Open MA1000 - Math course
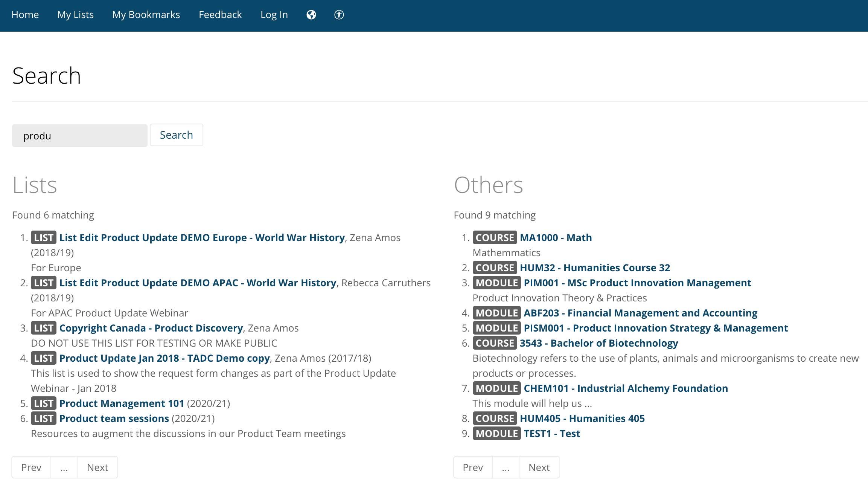 click(556, 238)
